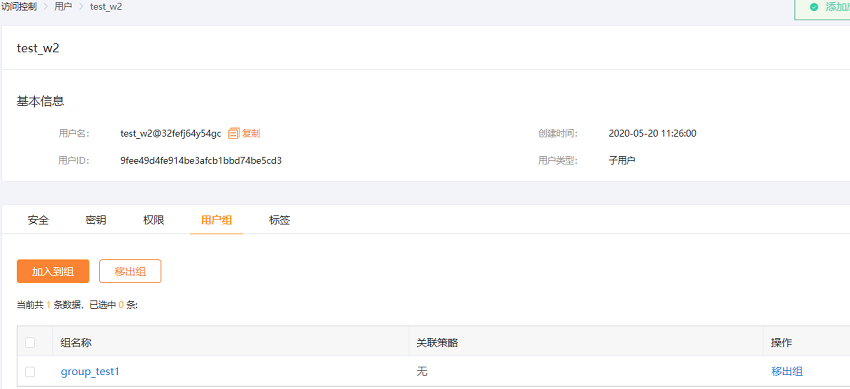Open the group_test1 group link
The image size is (850, 389).
(90, 372)
